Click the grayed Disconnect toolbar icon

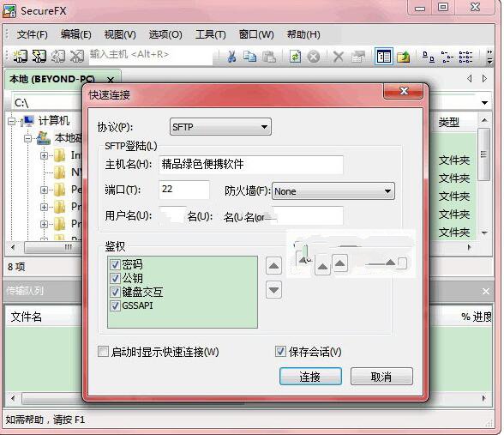pos(77,57)
